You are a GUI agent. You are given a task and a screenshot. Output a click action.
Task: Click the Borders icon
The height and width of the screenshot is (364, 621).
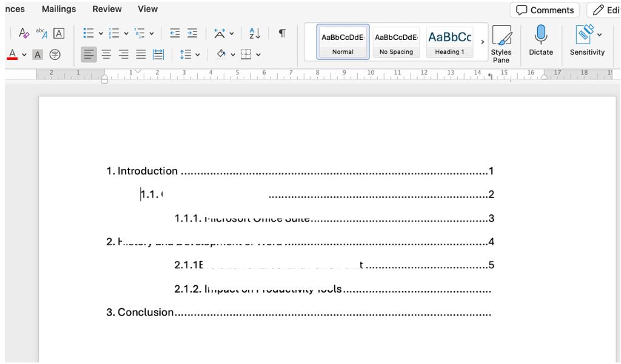[246, 55]
